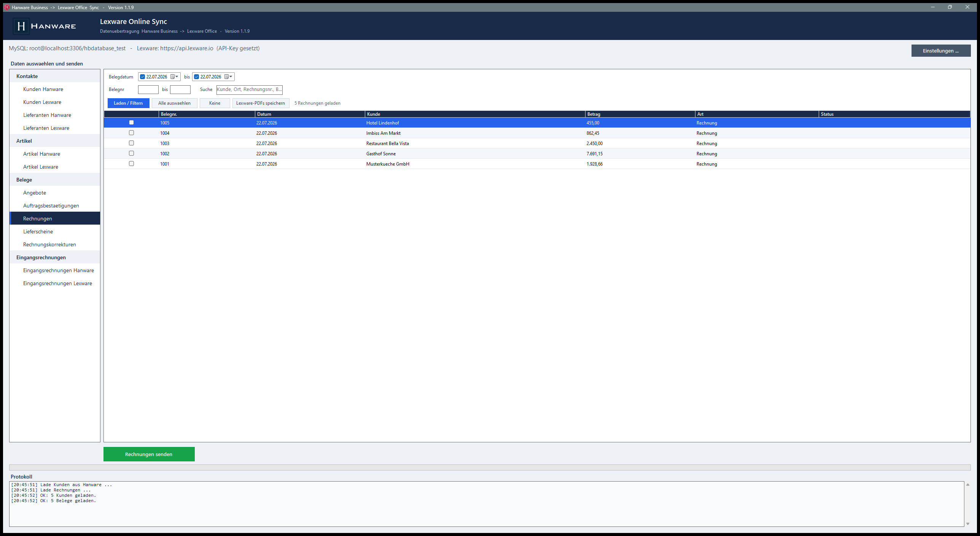
Task: Sort by the Betrag column header
Action: coord(640,114)
